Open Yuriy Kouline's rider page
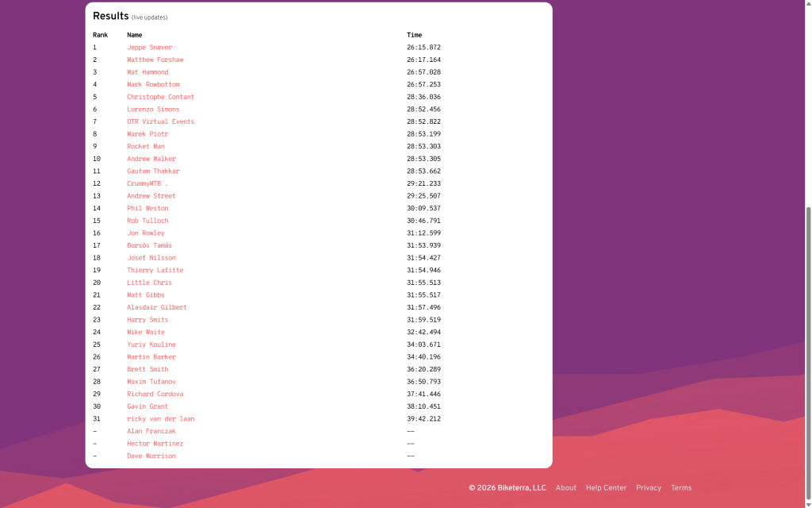 click(x=151, y=345)
